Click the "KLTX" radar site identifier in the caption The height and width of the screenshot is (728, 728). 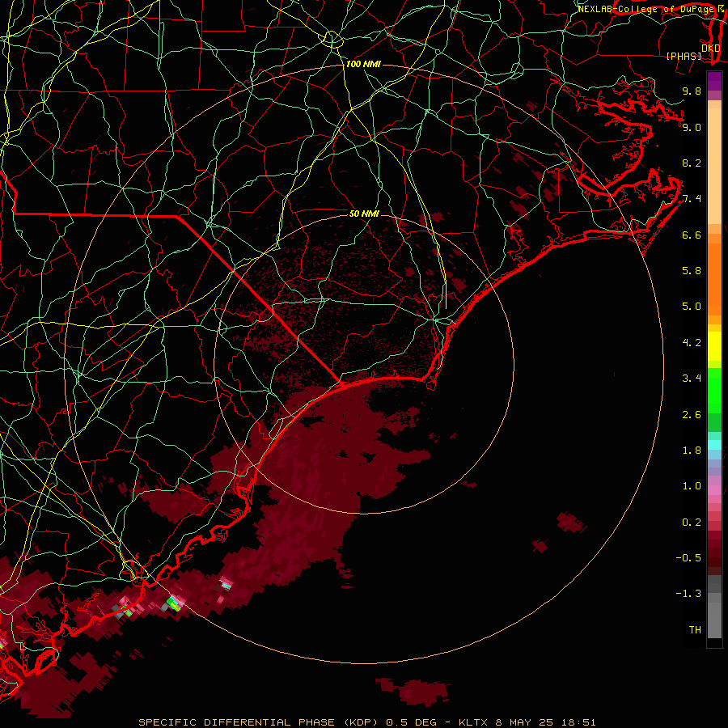pyautogui.click(x=473, y=722)
